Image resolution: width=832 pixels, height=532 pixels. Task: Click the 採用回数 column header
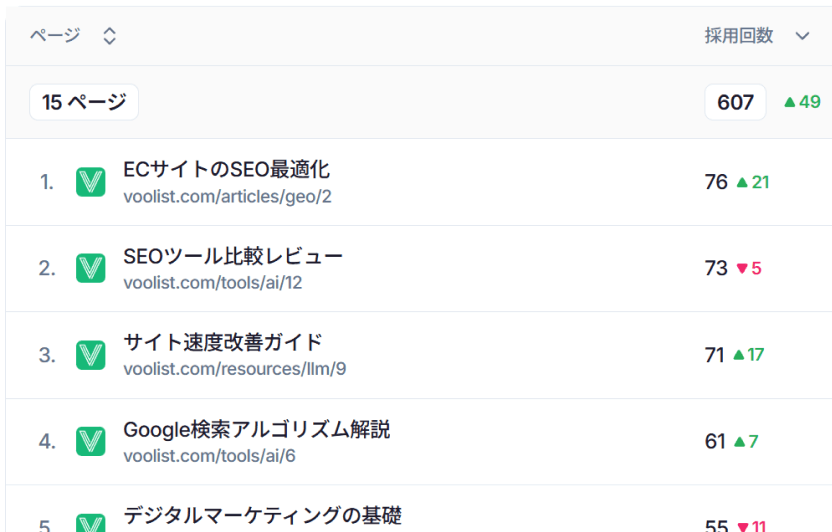(x=739, y=36)
